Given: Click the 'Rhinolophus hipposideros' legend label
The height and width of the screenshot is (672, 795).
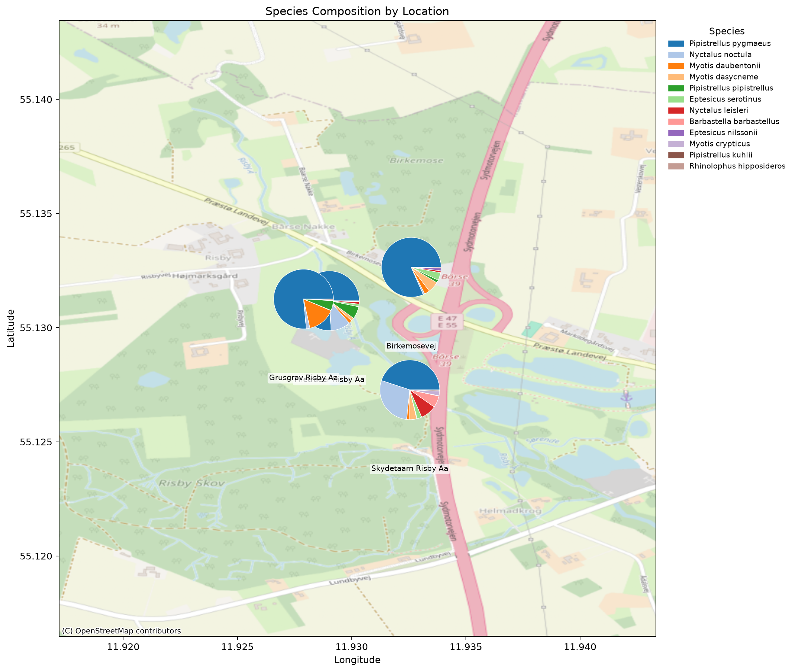Looking at the screenshot, I should click(x=737, y=166).
